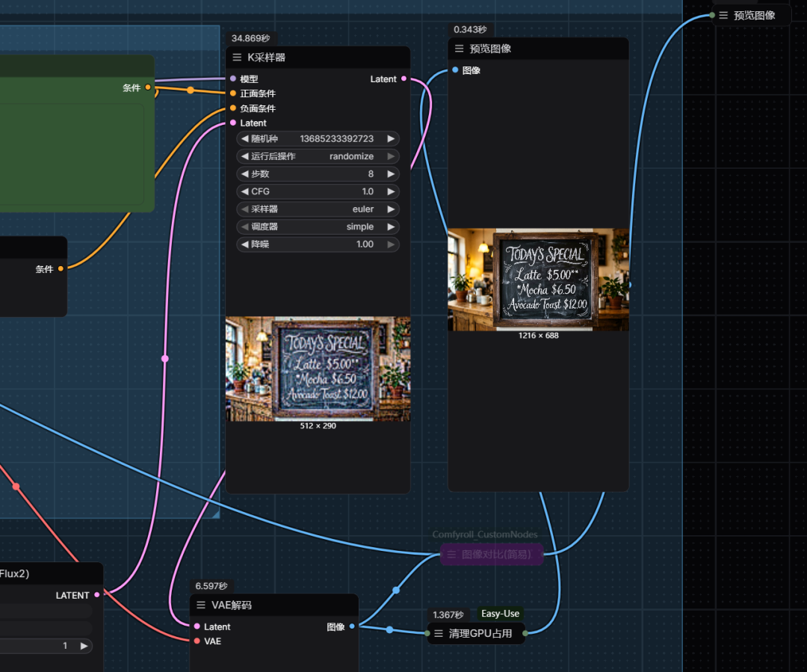Click the 图像 output socket on VAE解码
The height and width of the screenshot is (672, 807).
(352, 626)
